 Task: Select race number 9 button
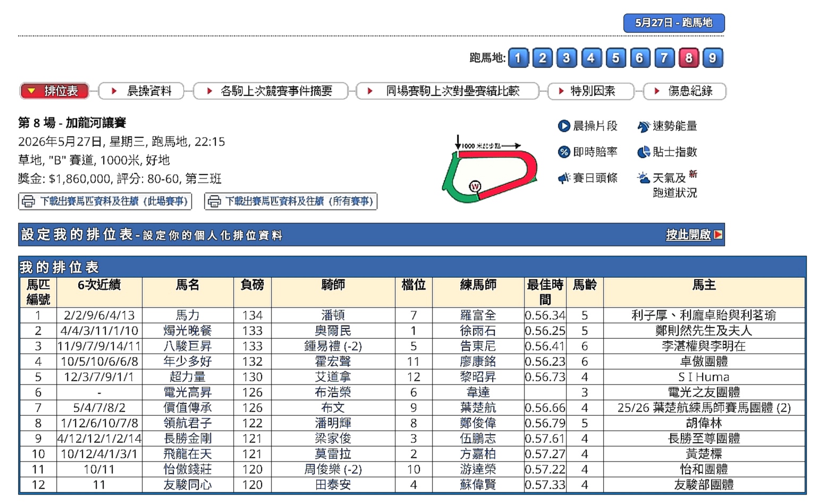click(x=713, y=58)
